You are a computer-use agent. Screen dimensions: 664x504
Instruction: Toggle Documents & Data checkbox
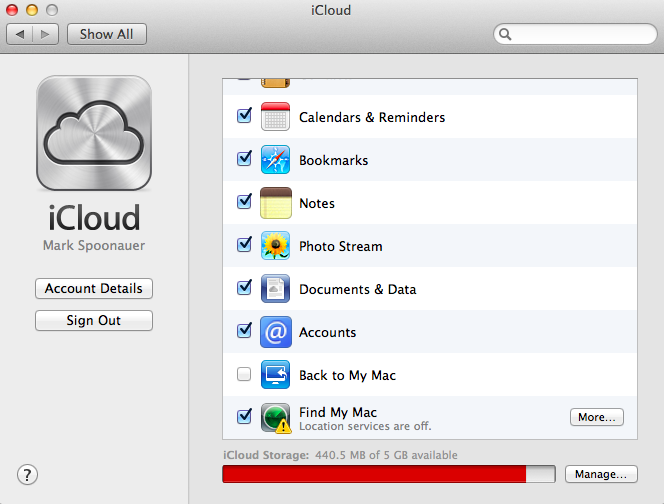(x=244, y=288)
